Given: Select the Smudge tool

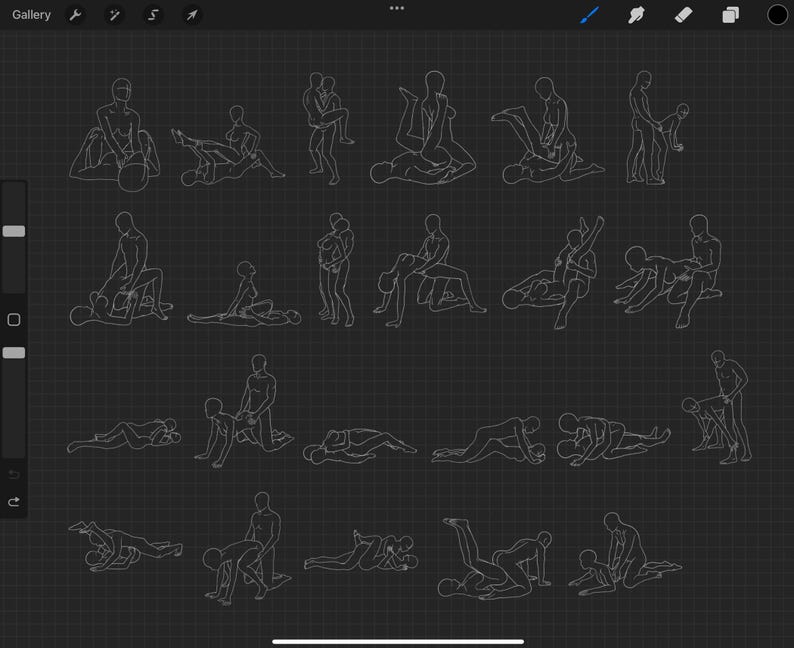Looking at the screenshot, I should (x=636, y=15).
